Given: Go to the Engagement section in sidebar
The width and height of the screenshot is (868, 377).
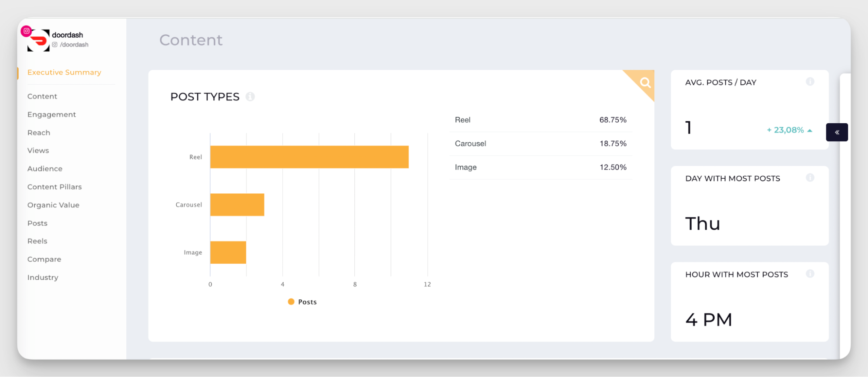Looking at the screenshot, I should [52, 115].
